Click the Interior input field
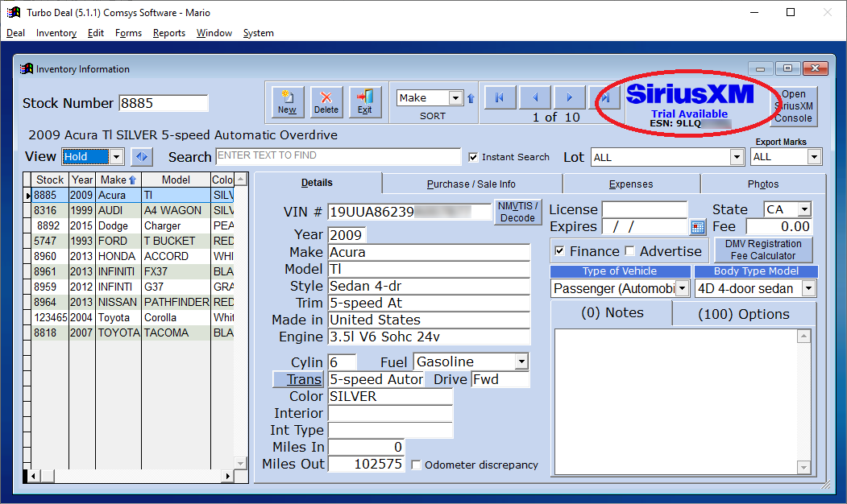Screen dimensions: 847x504 click(390, 413)
